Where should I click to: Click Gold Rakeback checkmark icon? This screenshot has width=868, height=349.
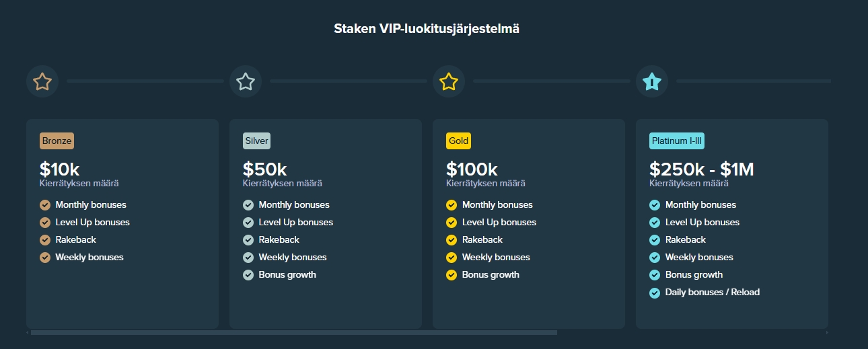pos(451,240)
